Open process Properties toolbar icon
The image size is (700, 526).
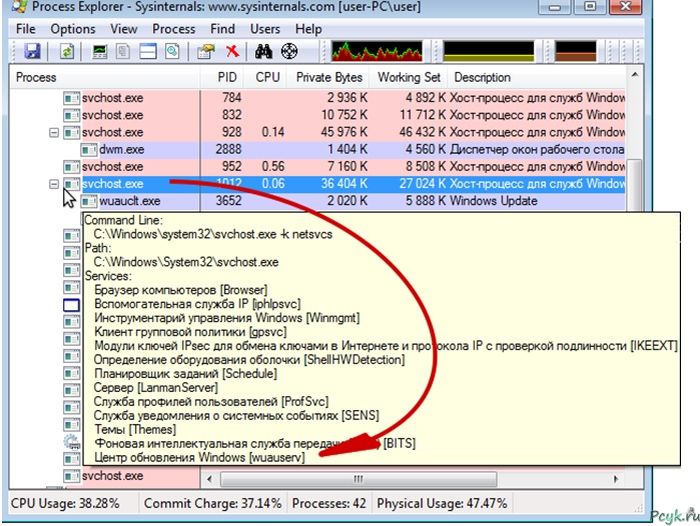205,52
